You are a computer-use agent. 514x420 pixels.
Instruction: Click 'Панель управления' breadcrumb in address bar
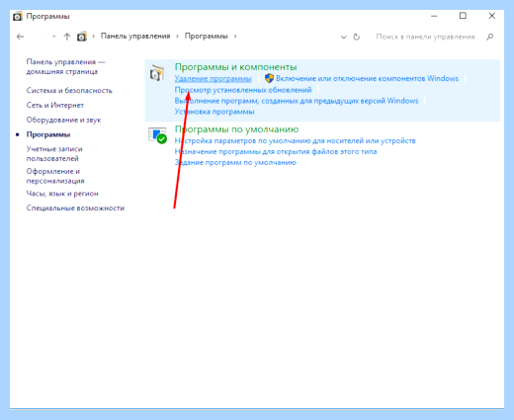point(135,36)
